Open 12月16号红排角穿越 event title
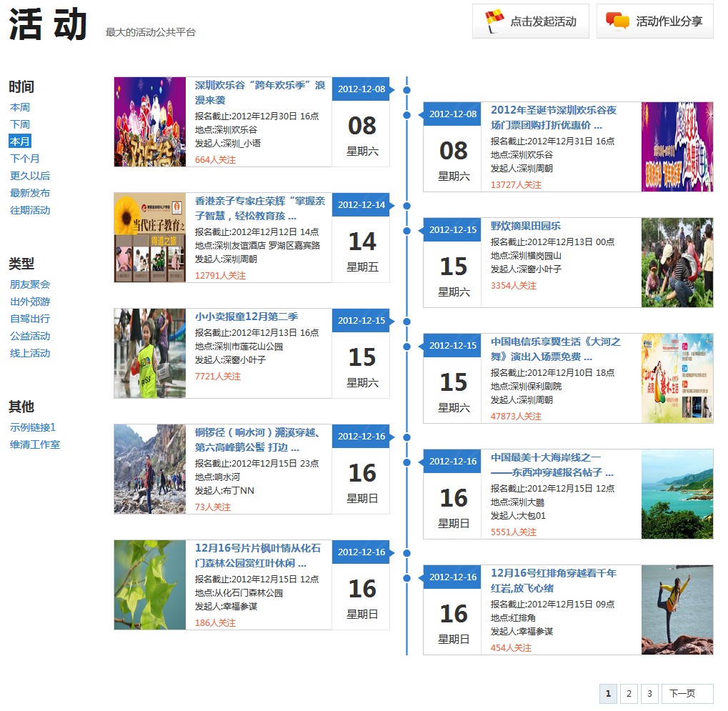 pyautogui.click(x=554, y=580)
